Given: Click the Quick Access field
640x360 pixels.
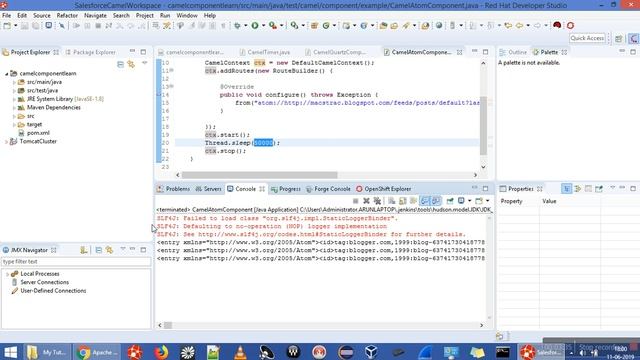Looking at the screenshot, I should [x=587, y=38].
